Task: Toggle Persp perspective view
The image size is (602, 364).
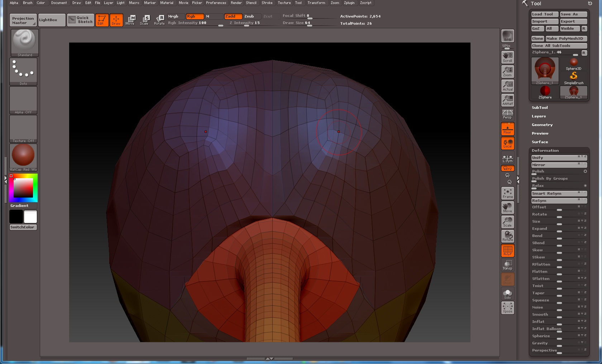Action: coord(507,115)
